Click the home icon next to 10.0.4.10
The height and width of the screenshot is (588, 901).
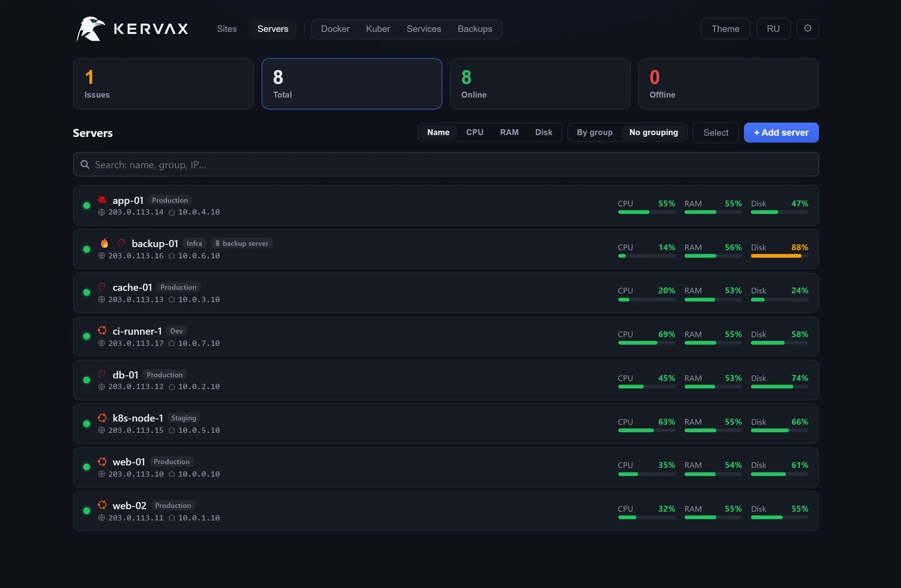(171, 213)
